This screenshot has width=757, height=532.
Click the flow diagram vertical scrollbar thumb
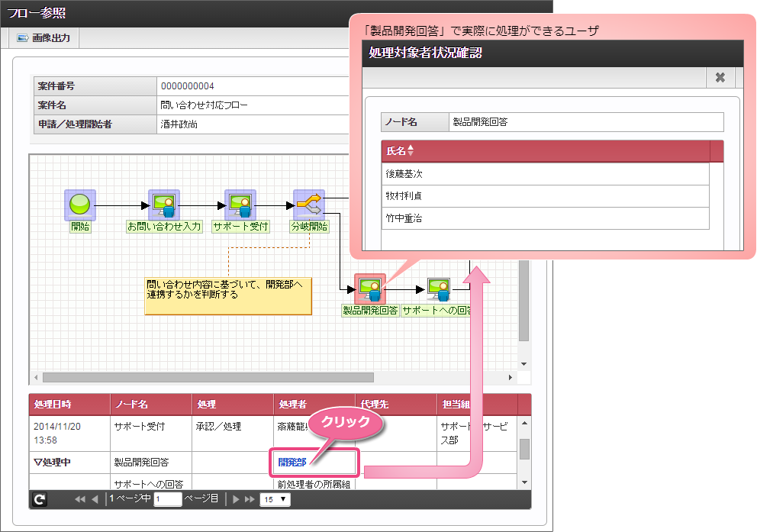click(x=523, y=301)
